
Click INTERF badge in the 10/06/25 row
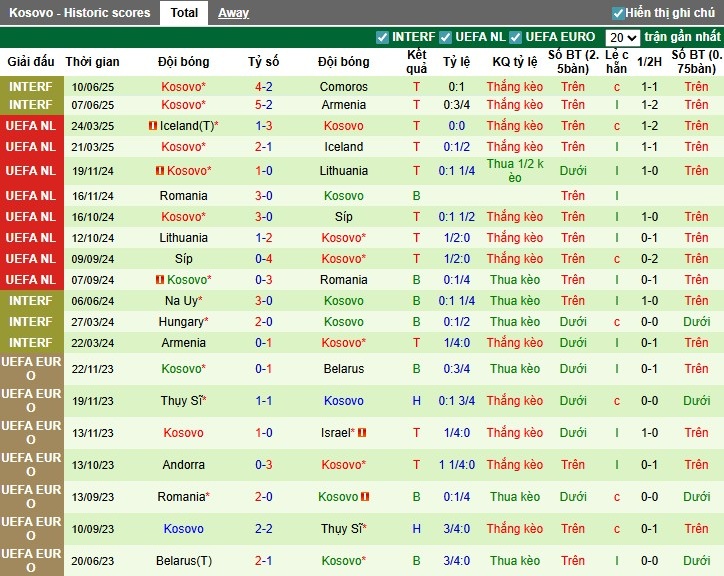[x=31, y=87]
